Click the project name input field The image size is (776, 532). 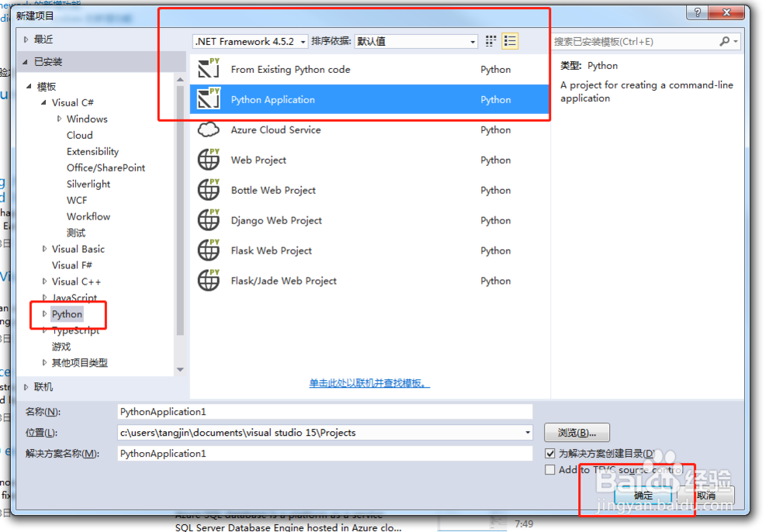[x=324, y=412]
